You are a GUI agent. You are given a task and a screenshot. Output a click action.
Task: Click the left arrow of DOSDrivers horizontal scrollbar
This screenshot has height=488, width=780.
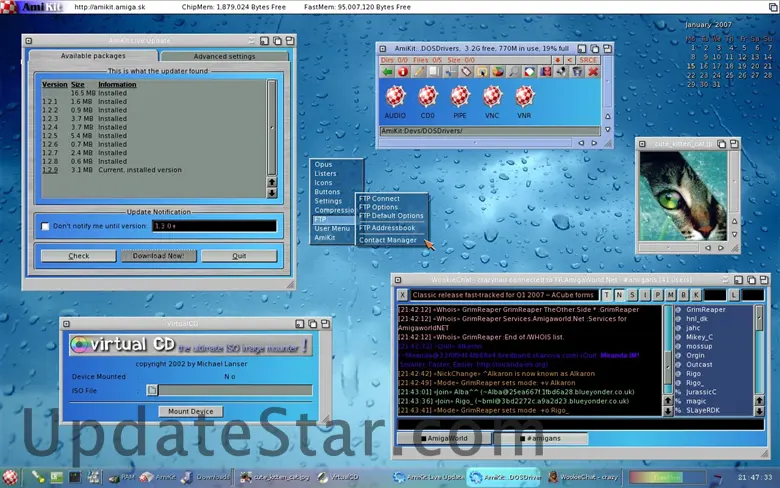(x=581, y=143)
